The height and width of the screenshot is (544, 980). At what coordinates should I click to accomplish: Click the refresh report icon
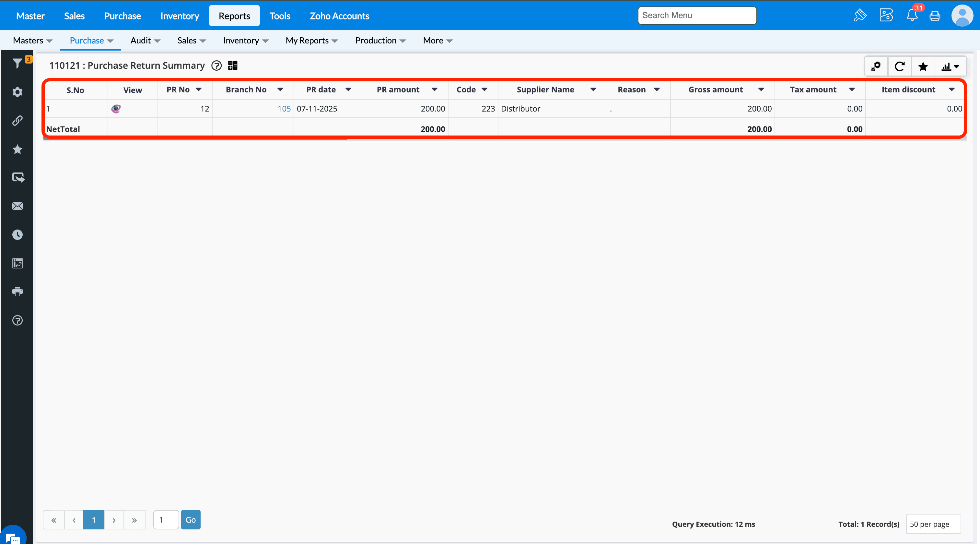[899, 66]
